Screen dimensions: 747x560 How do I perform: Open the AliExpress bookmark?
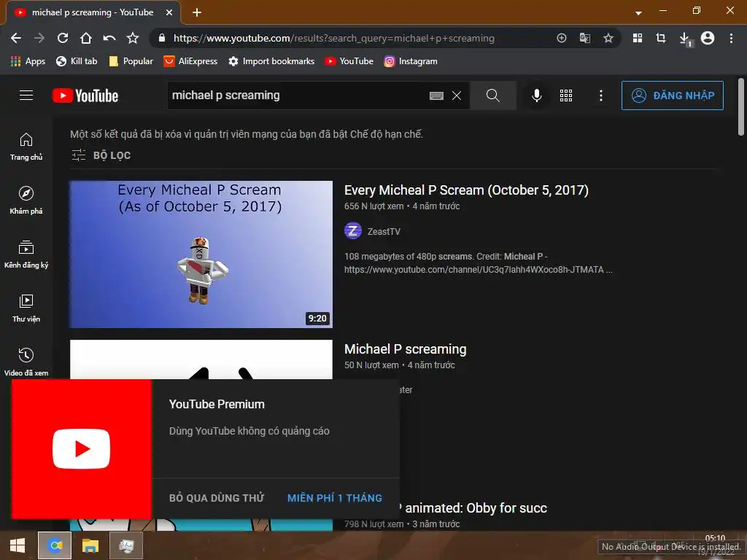click(x=190, y=61)
